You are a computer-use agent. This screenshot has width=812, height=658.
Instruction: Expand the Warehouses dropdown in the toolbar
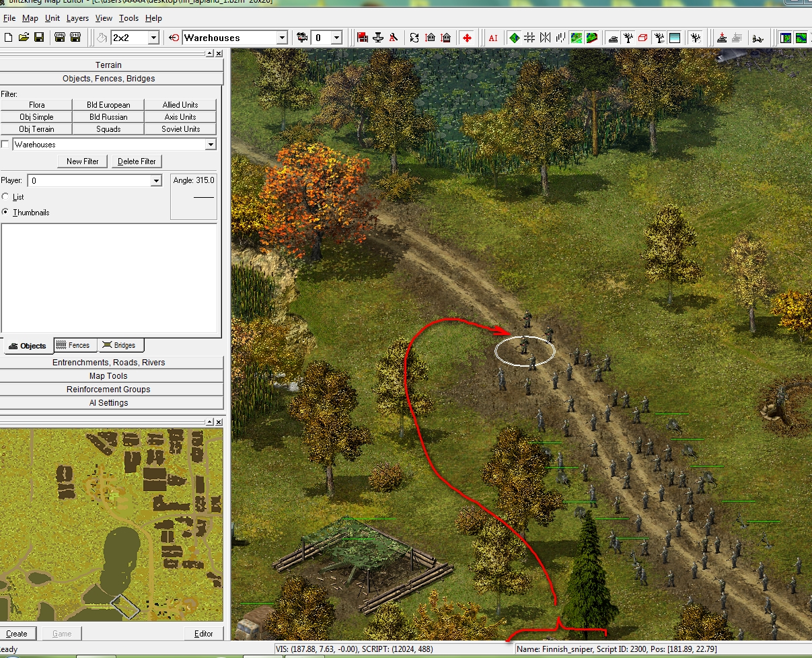[282, 38]
